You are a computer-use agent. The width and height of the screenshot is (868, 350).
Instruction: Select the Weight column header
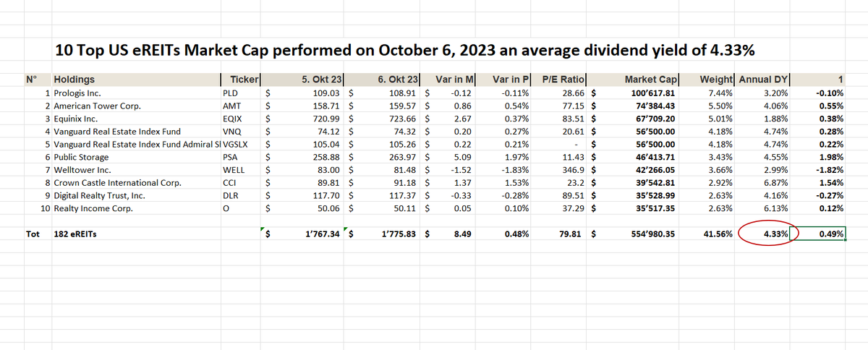tap(718, 80)
